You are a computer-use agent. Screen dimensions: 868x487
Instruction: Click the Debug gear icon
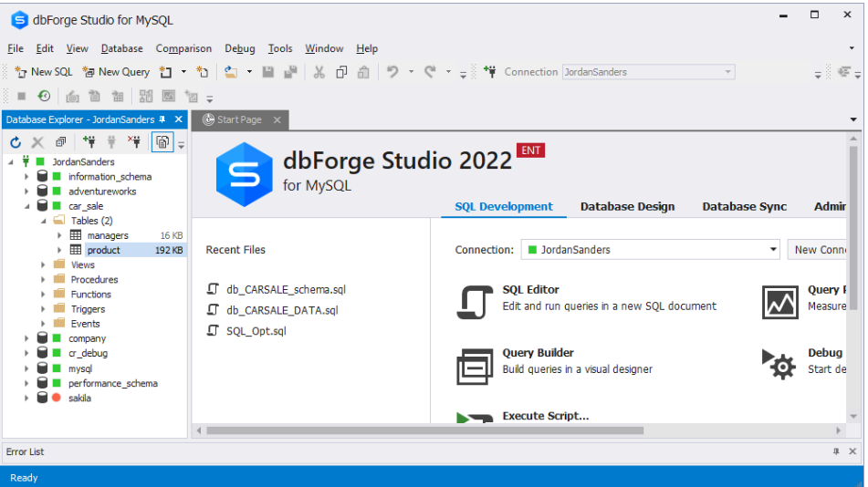[779, 364]
